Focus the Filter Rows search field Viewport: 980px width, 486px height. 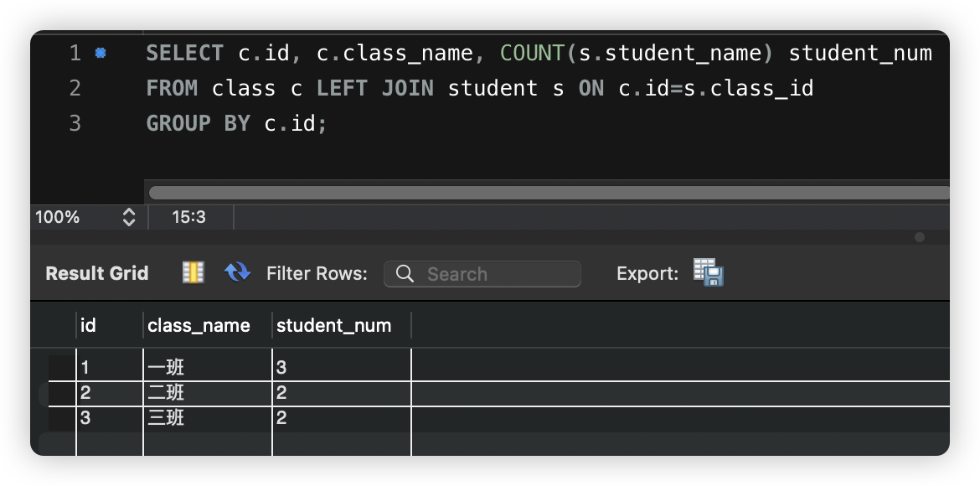pos(494,274)
